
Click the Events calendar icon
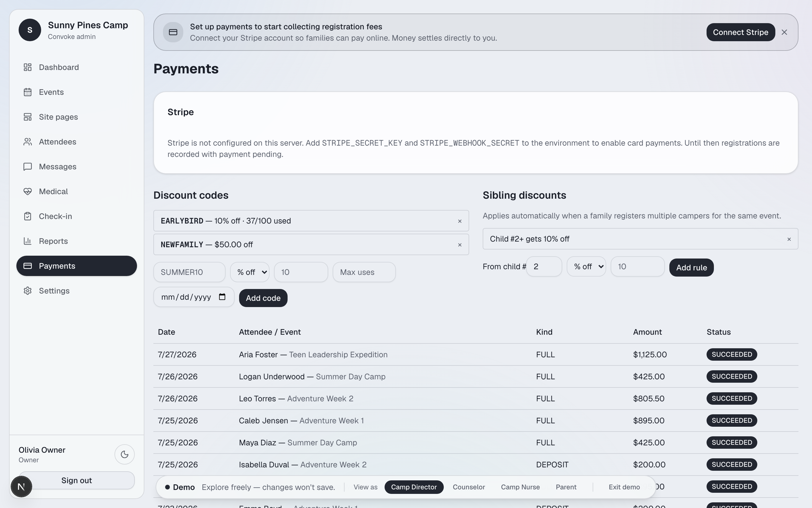point(28,92)
